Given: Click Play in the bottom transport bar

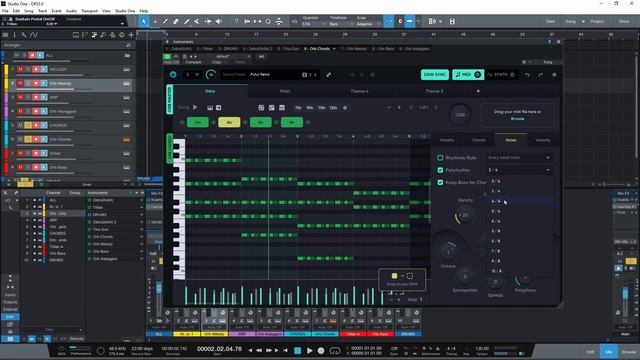Looking at the screenshot, I should 309,351.
